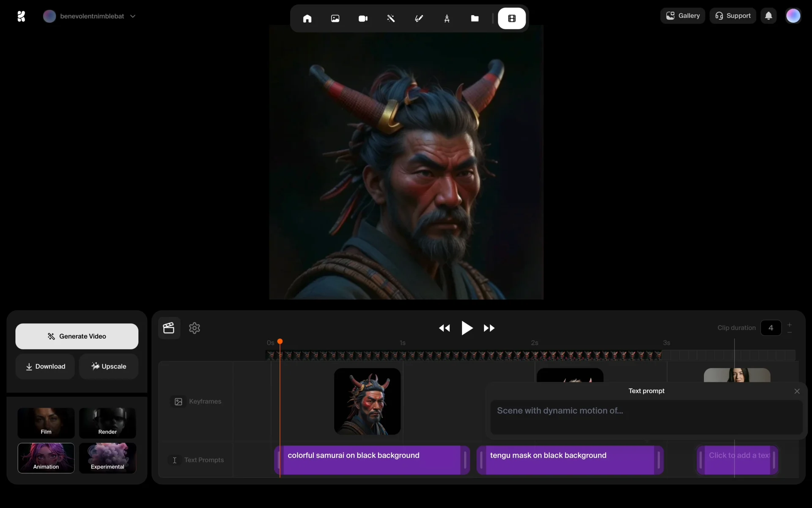Expand benevolentnimblebat workspace dropdown

(x=132, y=16)
